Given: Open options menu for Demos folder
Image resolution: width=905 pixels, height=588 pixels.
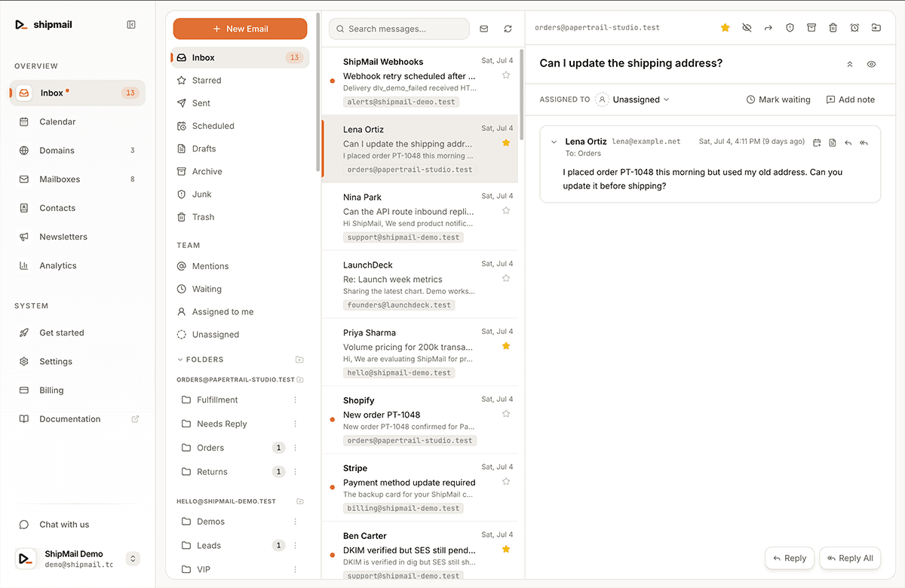Looking at the screenshot, I should pyautogui.click(x=295, y=522).
